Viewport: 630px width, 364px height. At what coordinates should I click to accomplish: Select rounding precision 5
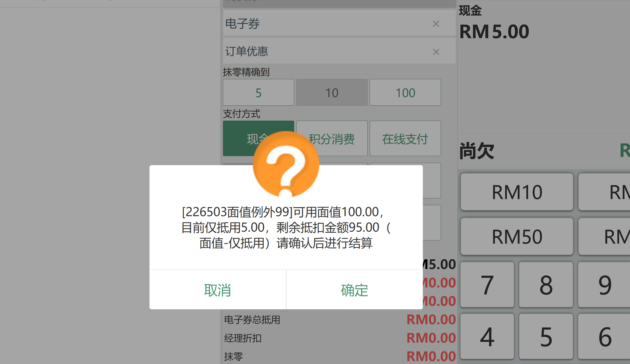[x=258, y=93]
